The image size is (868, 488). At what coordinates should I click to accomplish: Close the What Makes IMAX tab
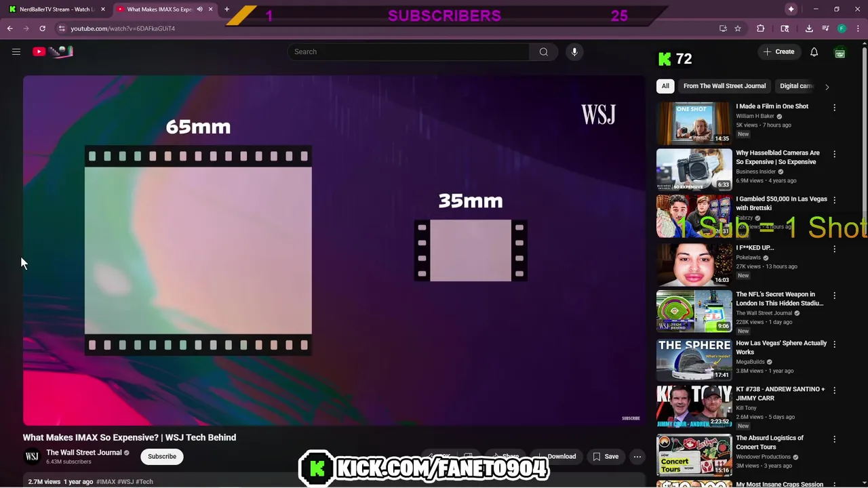210,9
